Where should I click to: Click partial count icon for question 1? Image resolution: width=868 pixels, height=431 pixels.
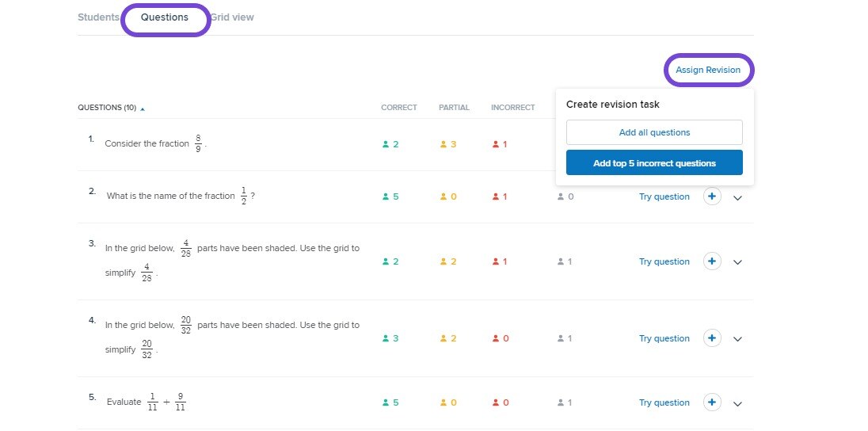[444, 144]
